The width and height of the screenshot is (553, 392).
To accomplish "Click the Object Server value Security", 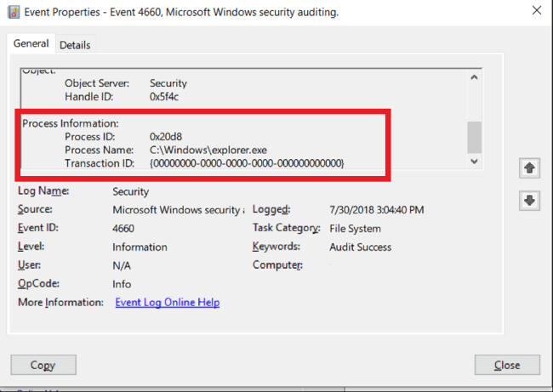I will point(168,83).
